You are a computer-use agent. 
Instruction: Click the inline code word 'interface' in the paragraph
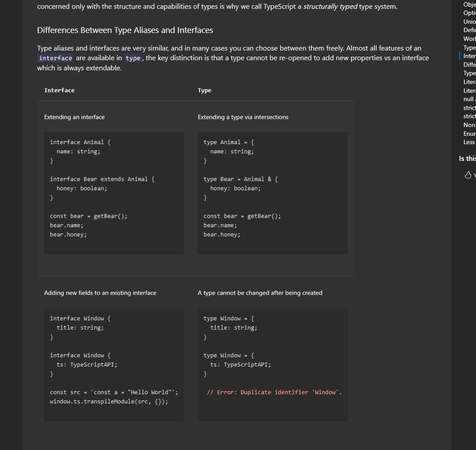click(55, 58)
